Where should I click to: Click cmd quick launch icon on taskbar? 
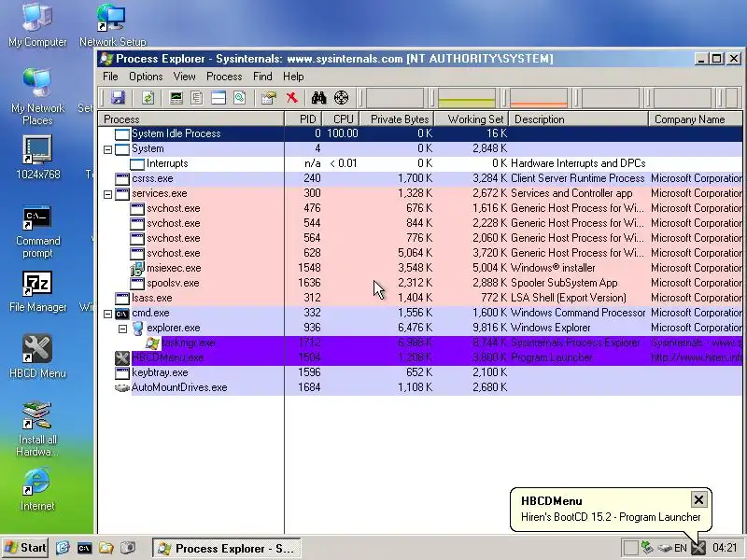pyautogui.click(x=84, y=548)
